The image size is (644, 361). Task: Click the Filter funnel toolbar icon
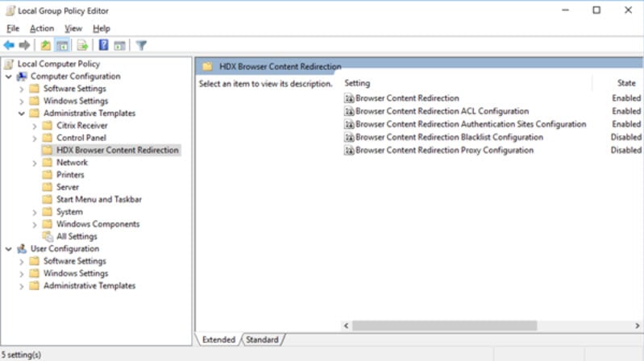[141, 45]
